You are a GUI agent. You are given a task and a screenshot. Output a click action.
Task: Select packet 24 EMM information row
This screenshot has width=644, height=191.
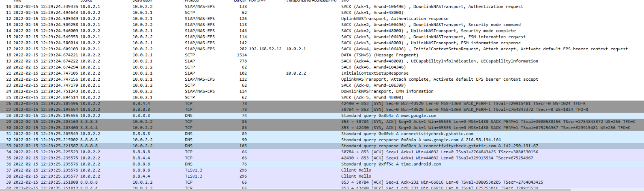(322, 92)
